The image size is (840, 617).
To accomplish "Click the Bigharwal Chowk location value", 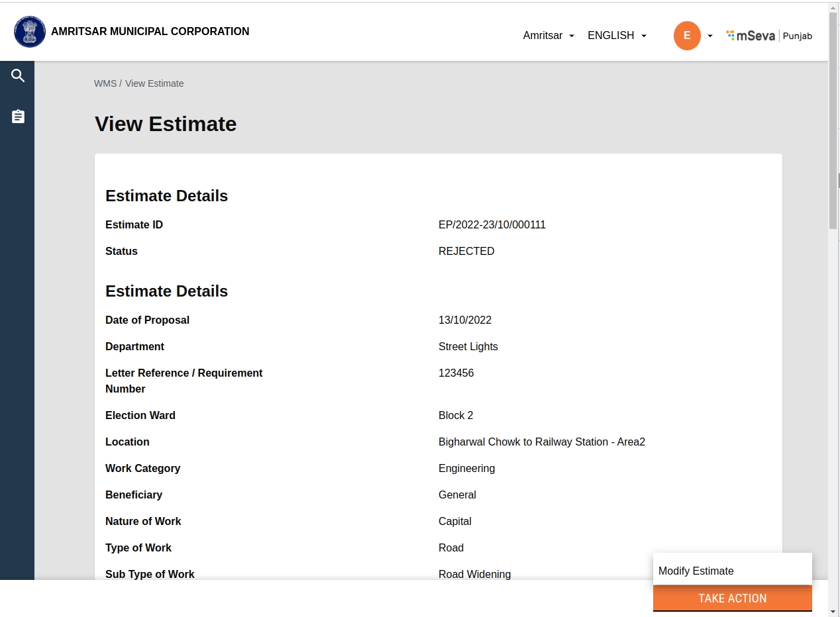I will (541, 442).
